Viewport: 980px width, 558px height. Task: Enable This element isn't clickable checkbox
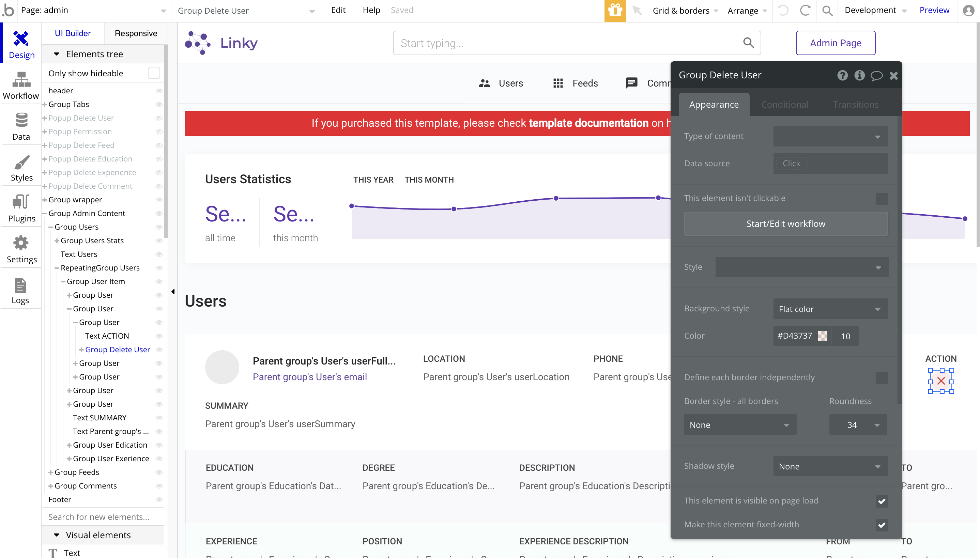point(881,199)
